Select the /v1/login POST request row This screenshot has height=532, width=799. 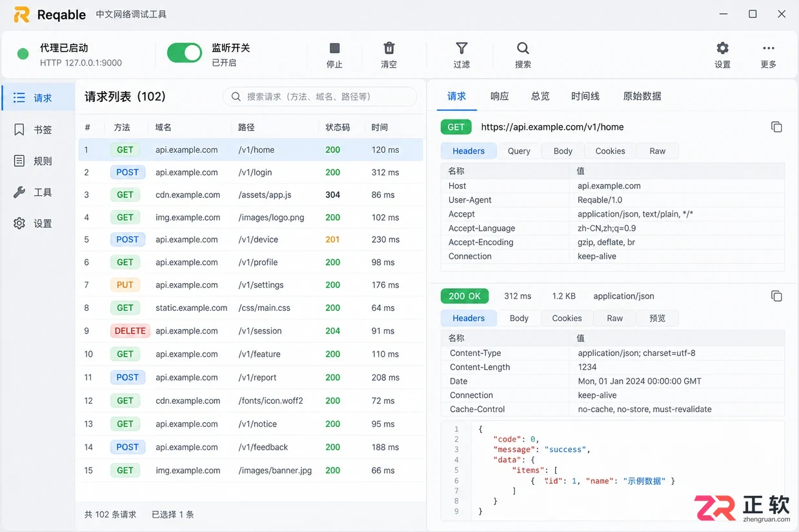click(250, 172)
